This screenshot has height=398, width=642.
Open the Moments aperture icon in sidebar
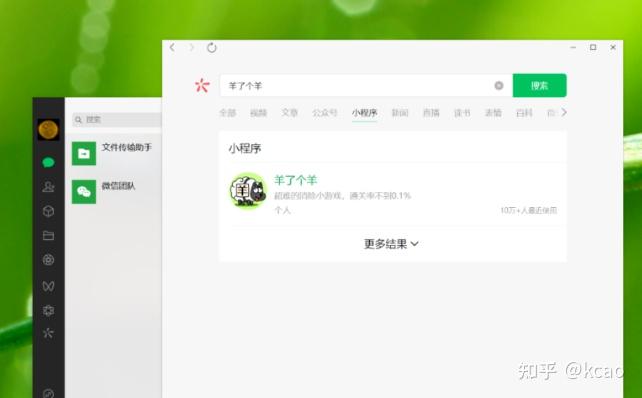(x=48, y=260)
